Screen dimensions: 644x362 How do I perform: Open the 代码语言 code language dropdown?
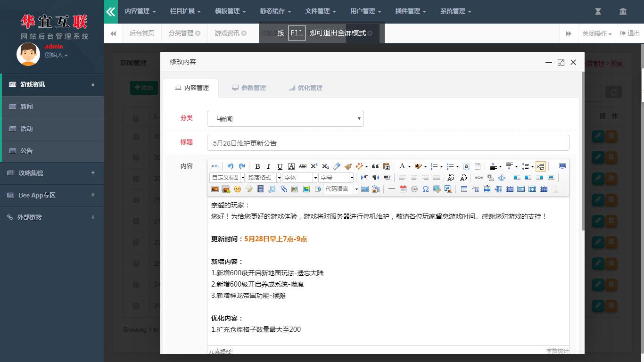341,189
